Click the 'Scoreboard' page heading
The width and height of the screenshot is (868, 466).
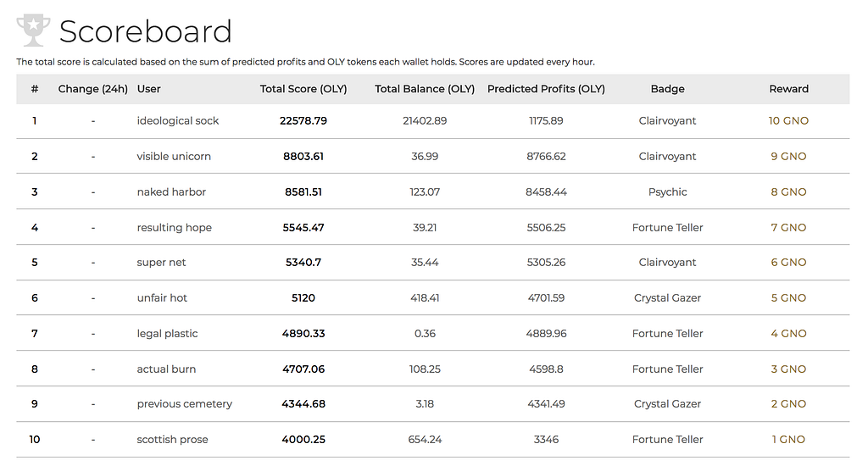(145, 32)
